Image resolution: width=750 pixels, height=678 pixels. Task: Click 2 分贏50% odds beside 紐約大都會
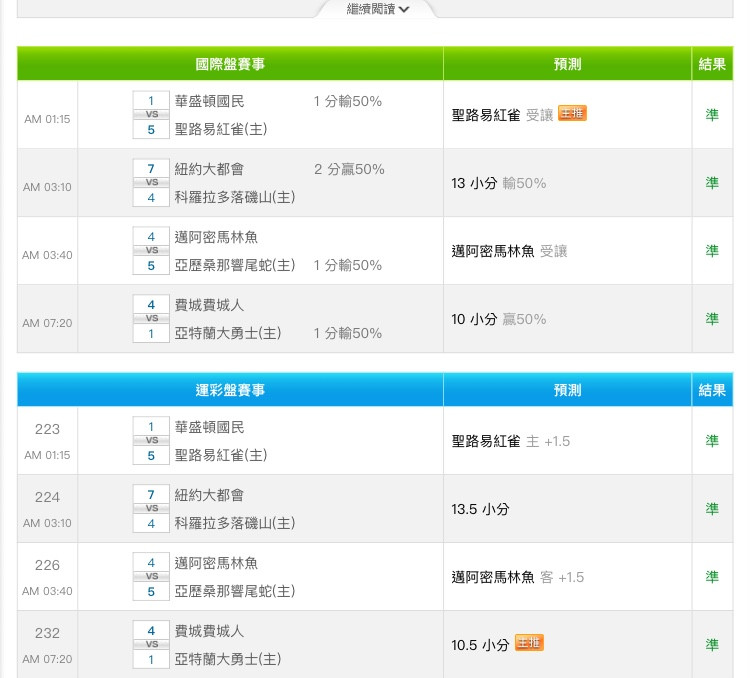point(349,169)
